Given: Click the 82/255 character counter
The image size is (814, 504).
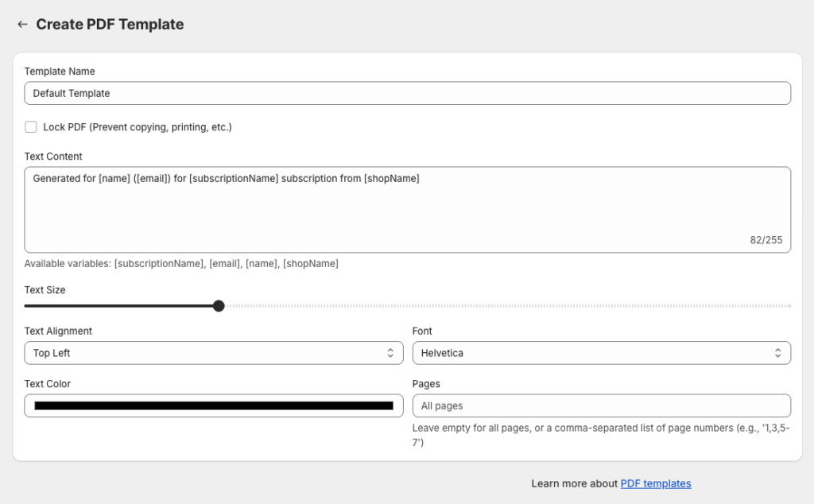Looking at the screenshot, I should [766, 240].
